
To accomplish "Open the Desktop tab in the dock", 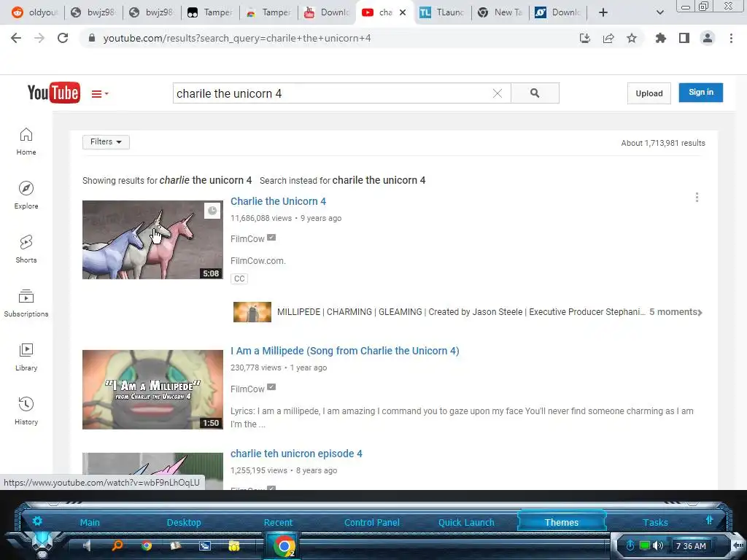I will coord(184,522).
